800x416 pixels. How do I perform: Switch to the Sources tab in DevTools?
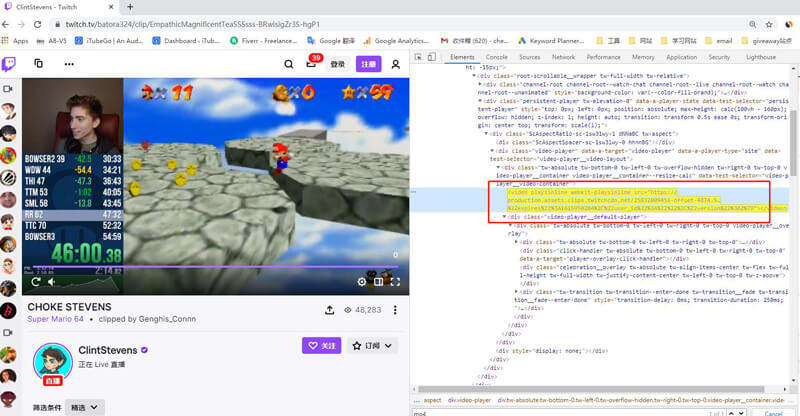click(530, 57)
